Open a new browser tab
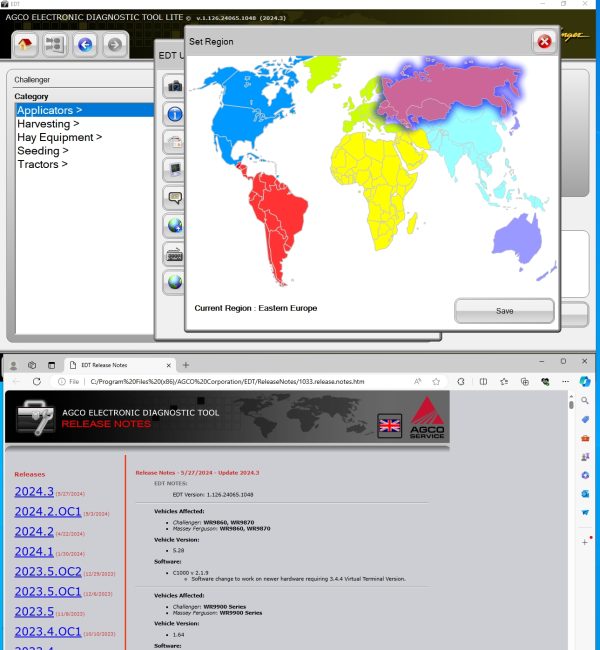The height and width of the screenshot is (650, 600). [x=186, y=365]
